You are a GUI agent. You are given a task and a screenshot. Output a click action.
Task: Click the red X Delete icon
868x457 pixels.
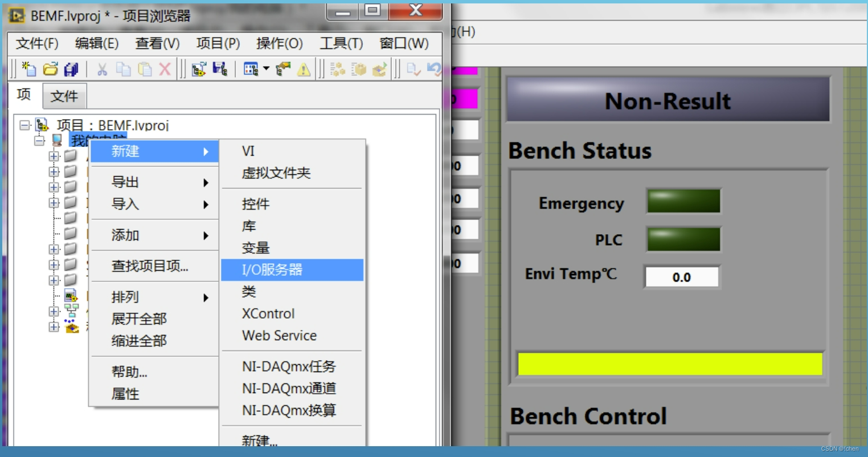point(165,69)
